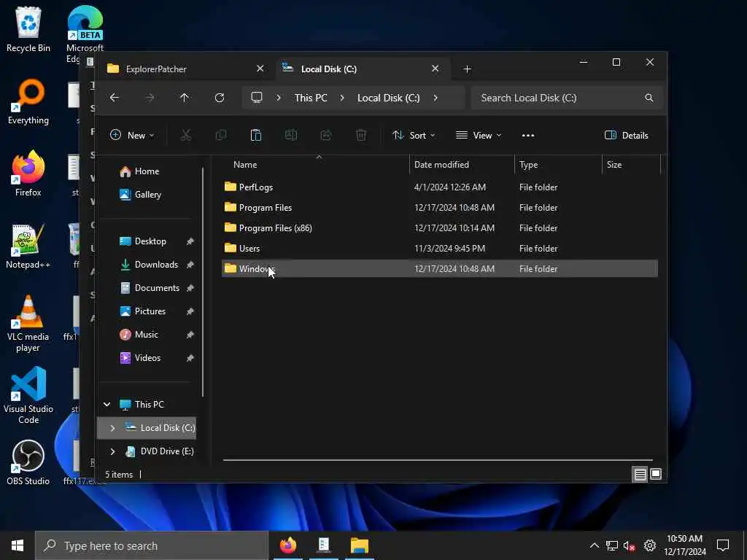Expand Local Disk (C:) tree node
Screen dimensions: 747x560
tap(112, 427)
